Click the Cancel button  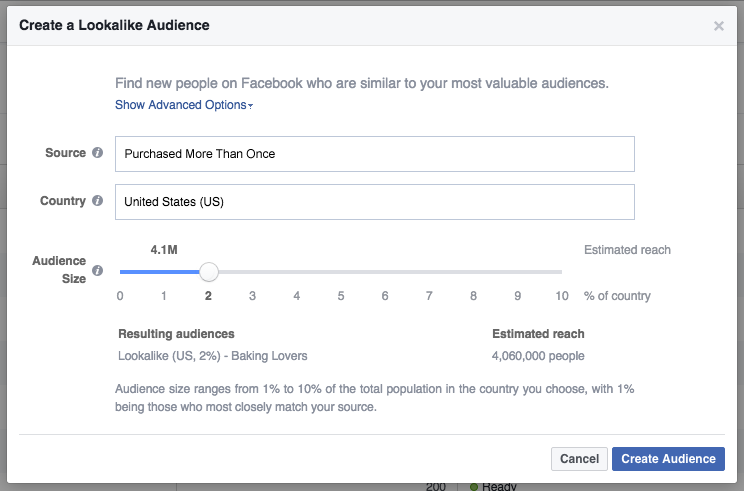pyautogui.click(x=579, y=459)
